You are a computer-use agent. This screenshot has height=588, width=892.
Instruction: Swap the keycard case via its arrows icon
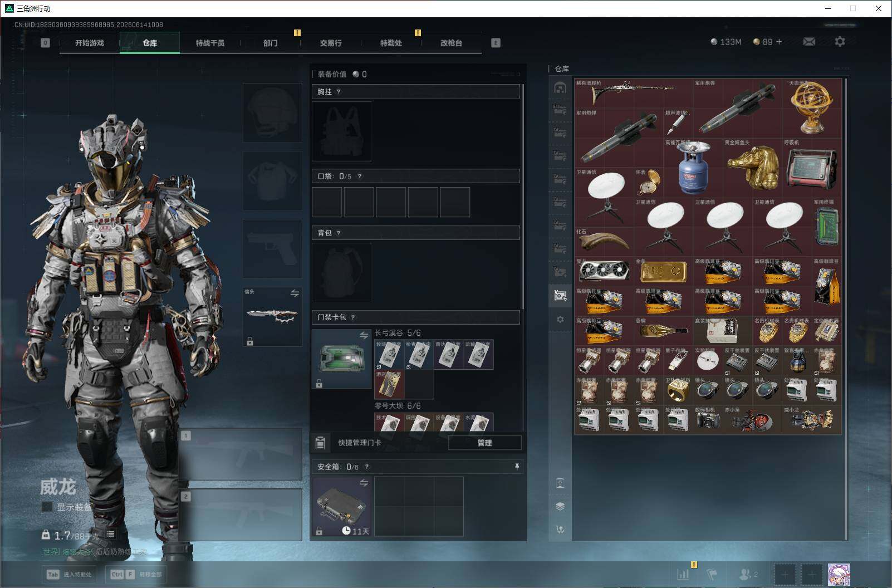tap(364, 335)
